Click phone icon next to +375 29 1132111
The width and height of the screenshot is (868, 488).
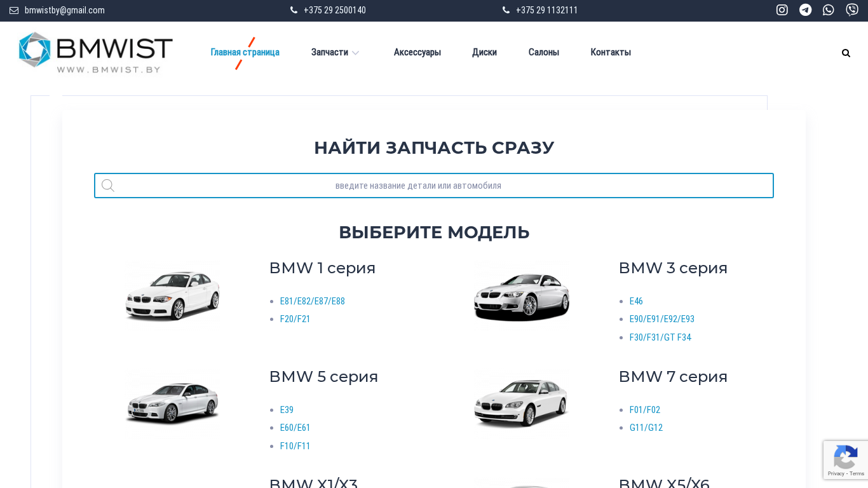click(x=506, y=10)
